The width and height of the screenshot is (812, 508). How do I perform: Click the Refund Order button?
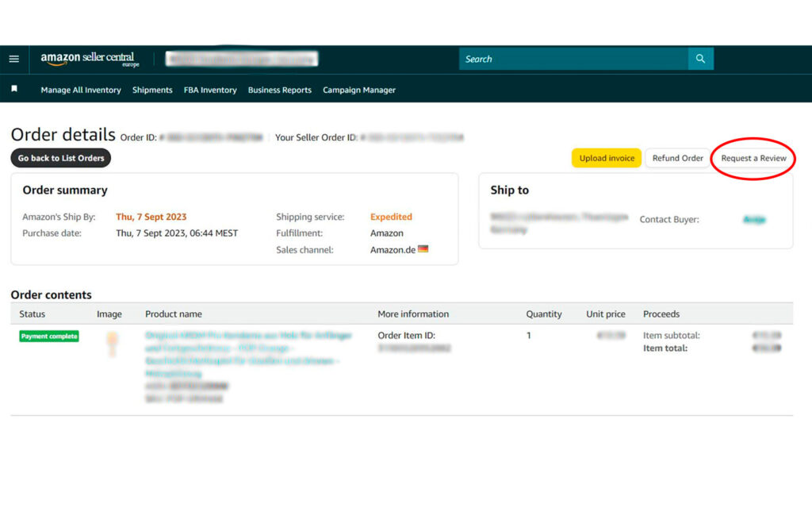click(677, 158)
